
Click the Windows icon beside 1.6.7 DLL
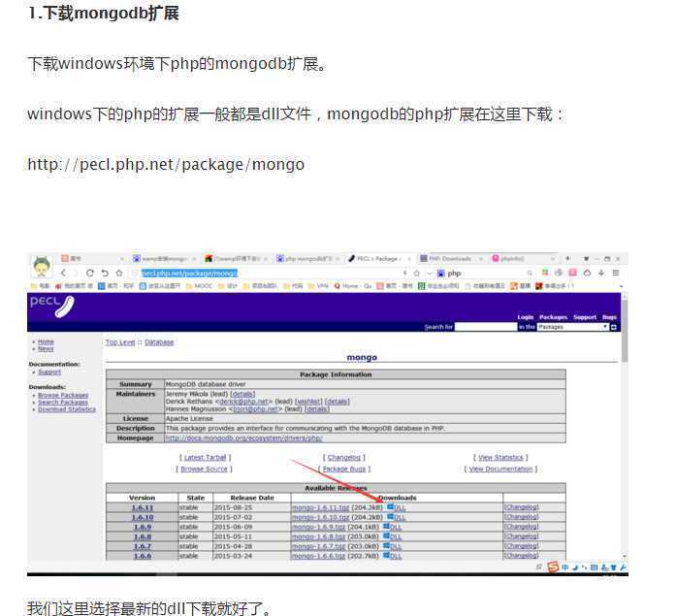pos(386,545)
